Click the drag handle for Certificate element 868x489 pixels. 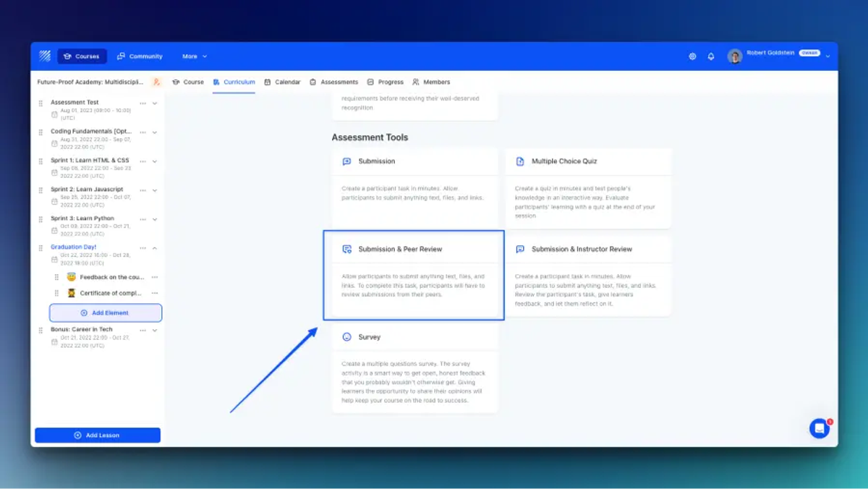coord(57,293)
